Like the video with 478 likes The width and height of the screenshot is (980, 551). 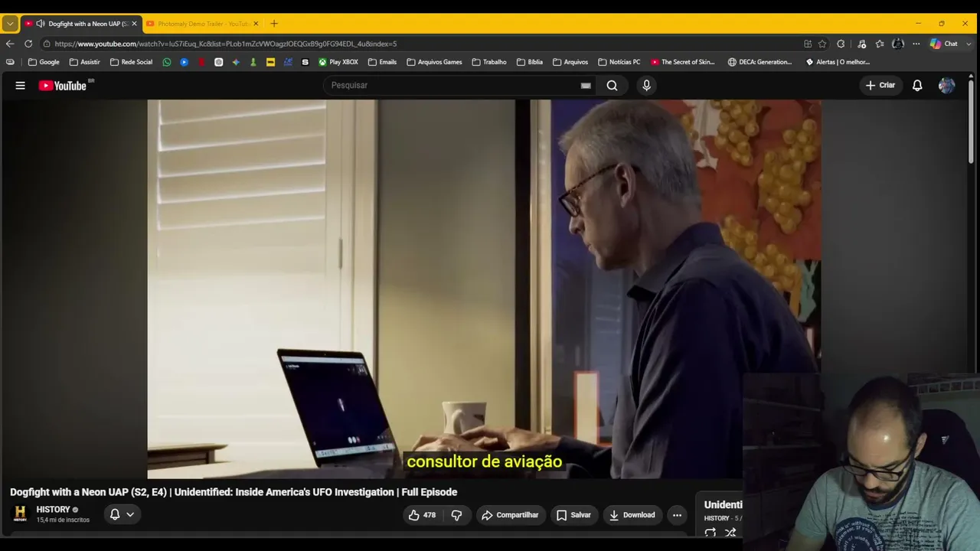(422, 515)
